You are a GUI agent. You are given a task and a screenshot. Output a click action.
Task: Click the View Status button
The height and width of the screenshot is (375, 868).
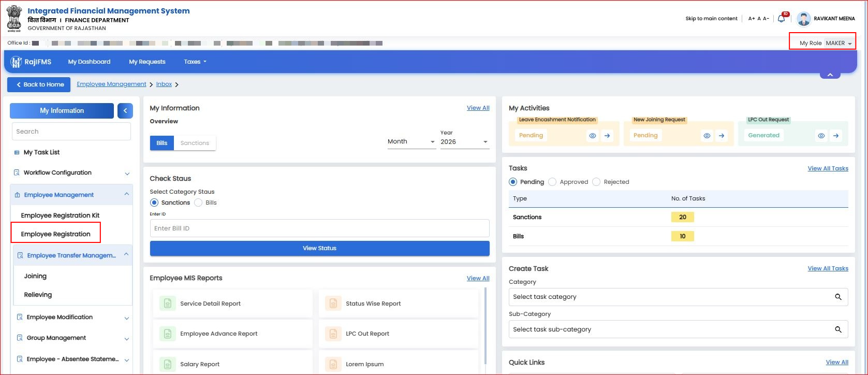[x=319, y=248]
